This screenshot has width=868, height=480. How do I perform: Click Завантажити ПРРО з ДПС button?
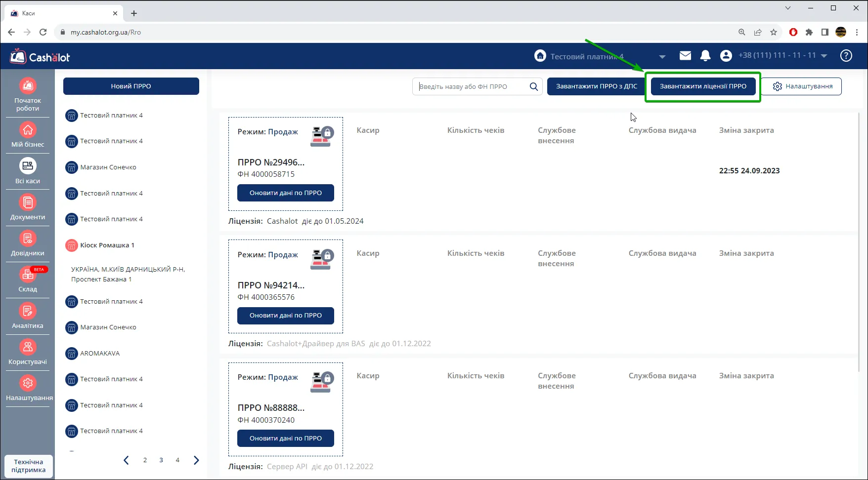click(x=597, y=86)
